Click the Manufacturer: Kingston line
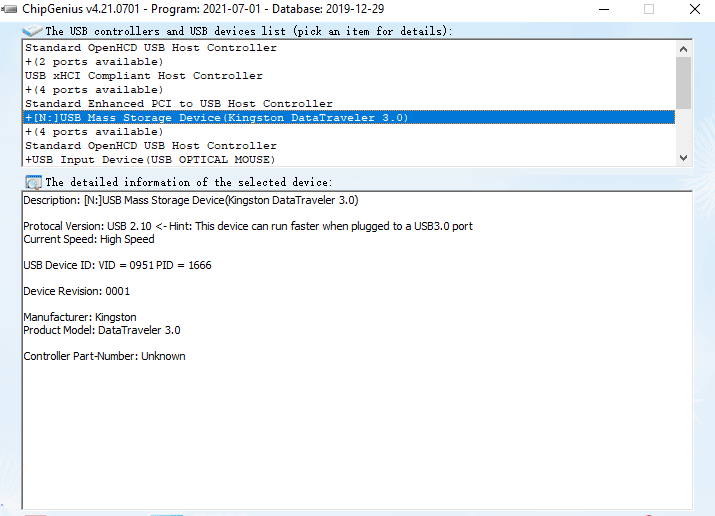Viewport: 715px width, 516px height. (80, 317)
